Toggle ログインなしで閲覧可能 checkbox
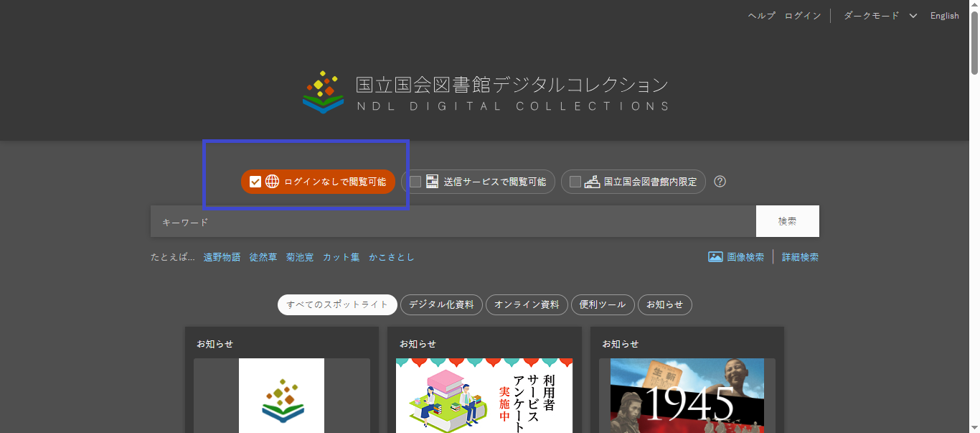 point(255,182)
